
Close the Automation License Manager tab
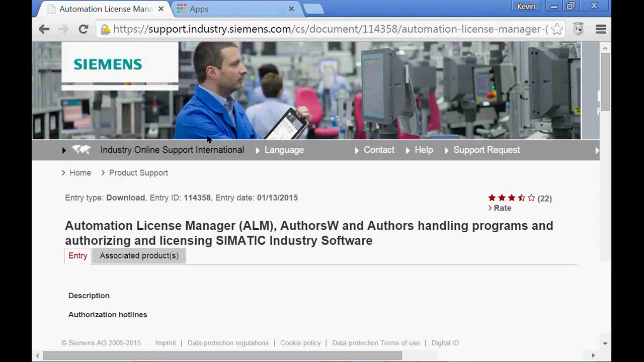pyautogui.click(x=161, y=9)
